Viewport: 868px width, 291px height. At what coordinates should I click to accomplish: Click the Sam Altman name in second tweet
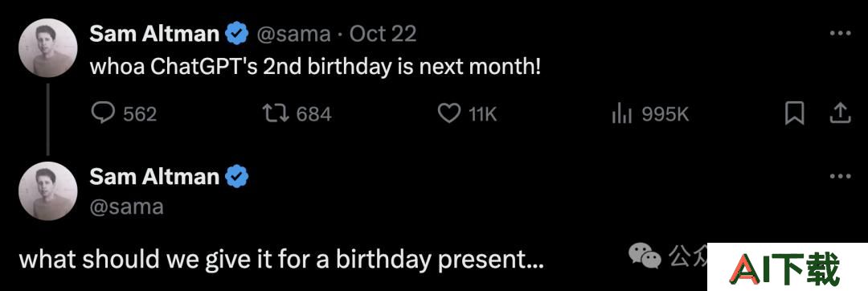[154, 177]
